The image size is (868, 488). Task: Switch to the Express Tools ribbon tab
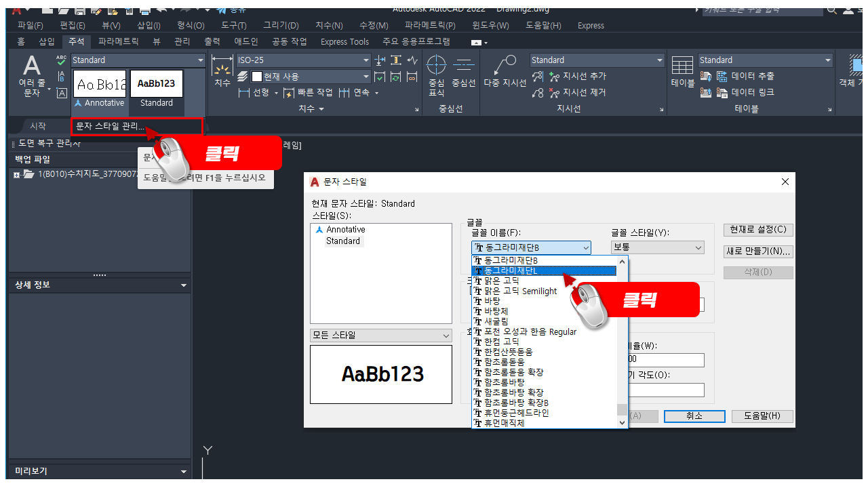344,41
